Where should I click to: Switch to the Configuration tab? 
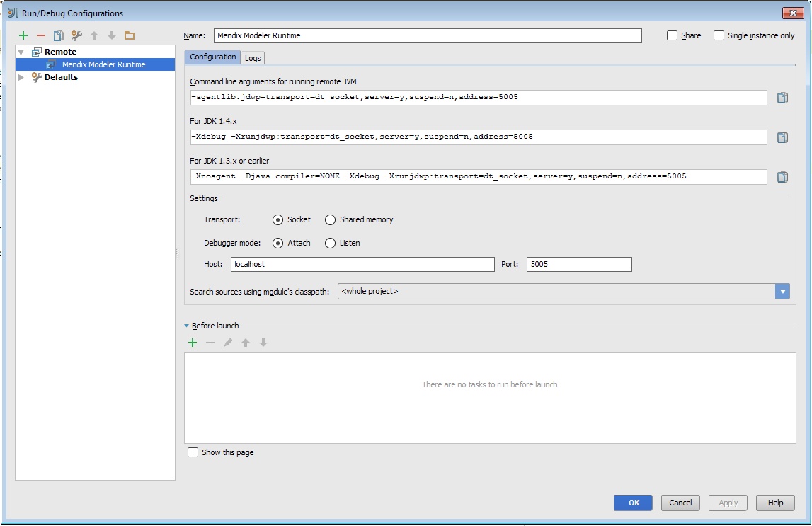point(213,57)
